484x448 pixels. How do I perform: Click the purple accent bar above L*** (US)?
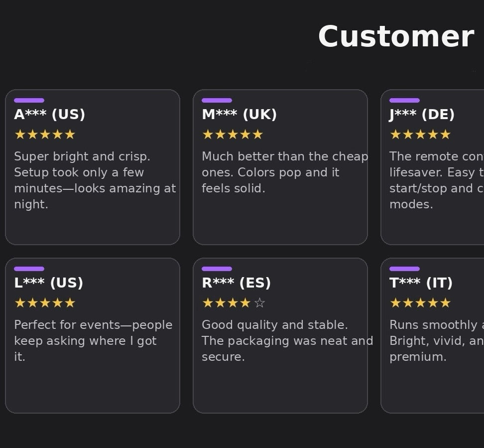click(29, 269)
